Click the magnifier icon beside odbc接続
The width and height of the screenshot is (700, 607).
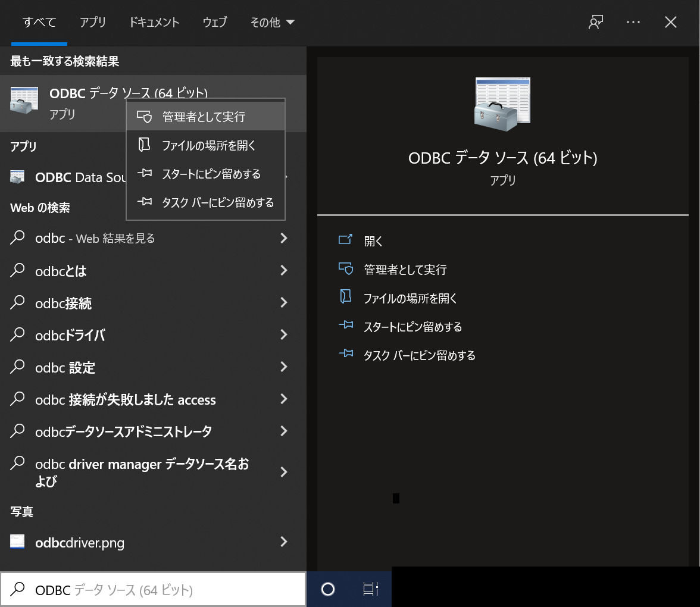pos(17,302)
